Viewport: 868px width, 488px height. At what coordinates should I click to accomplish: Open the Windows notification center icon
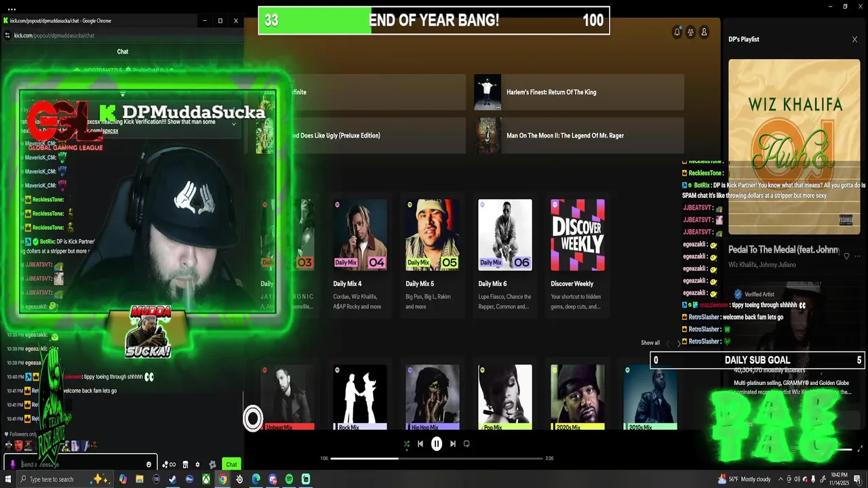click(856, 479)
